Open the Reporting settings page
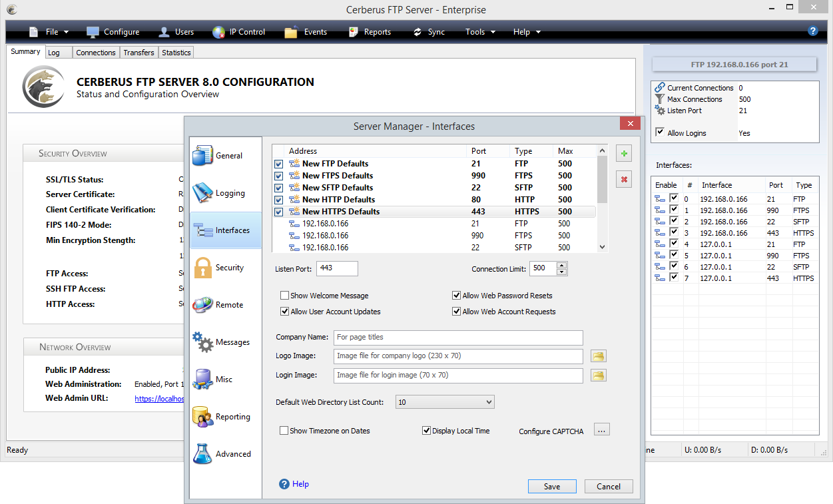 pos(226,417)
